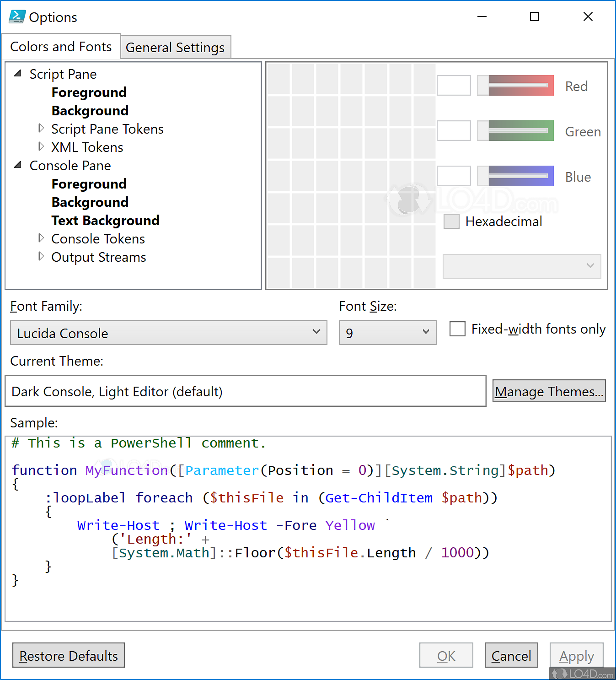Image resolution: width=616 pixels, height=680 pixels.
Task: Select Script Pane Foreground item
Action: coord(89,92)
